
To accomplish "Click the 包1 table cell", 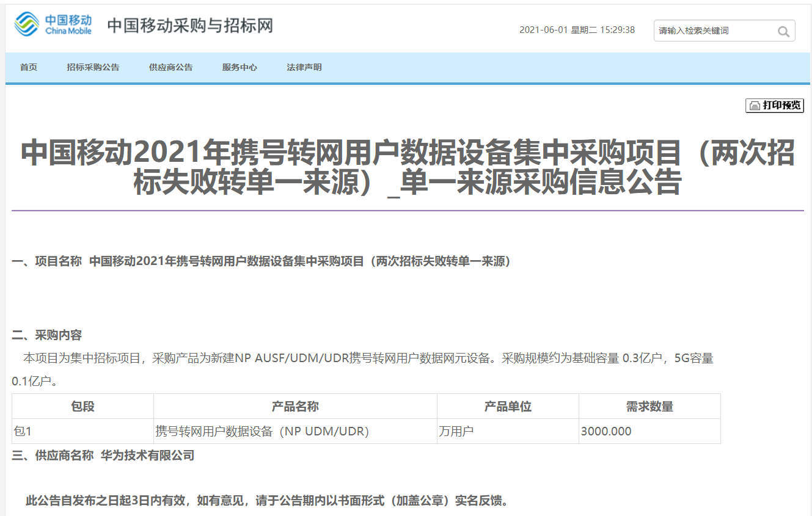I will pos(83,431).
